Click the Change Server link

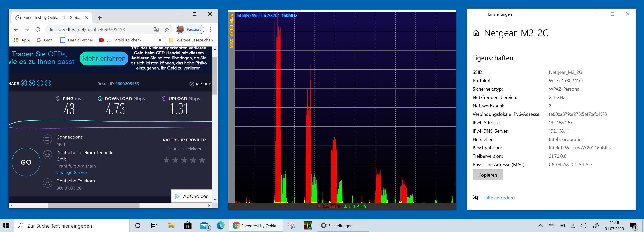point(72,172)
